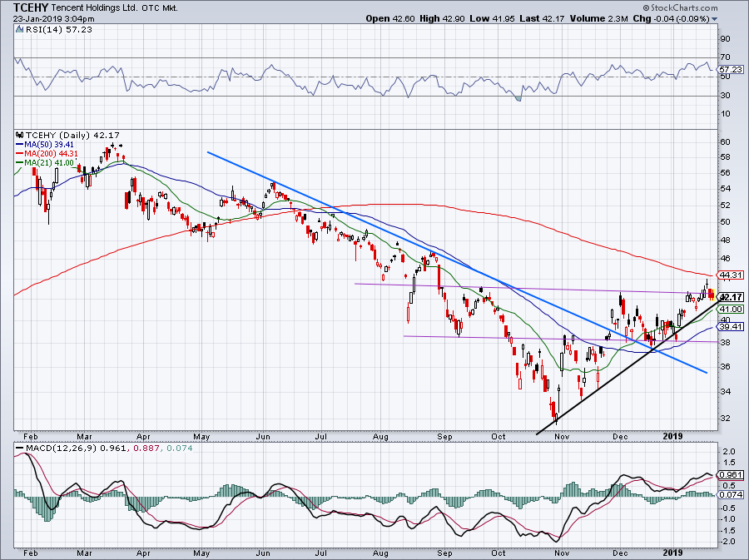
Task: Click the 23-Jan-2019 3:04pm timestamp
Action: coord(53,19)
